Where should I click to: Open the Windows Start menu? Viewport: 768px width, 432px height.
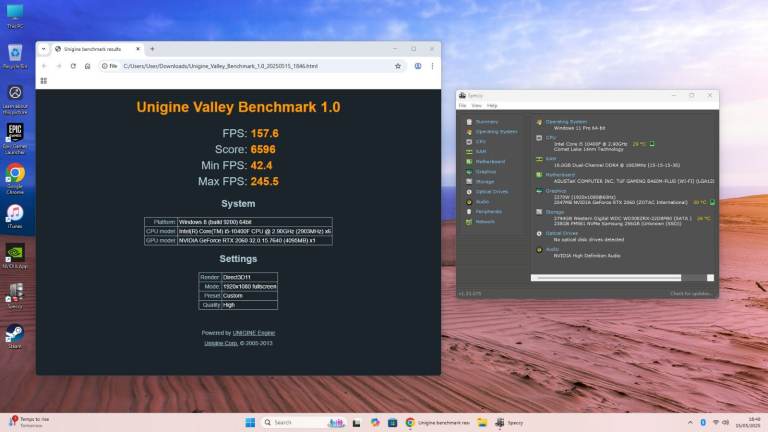[x=250, y=423]
